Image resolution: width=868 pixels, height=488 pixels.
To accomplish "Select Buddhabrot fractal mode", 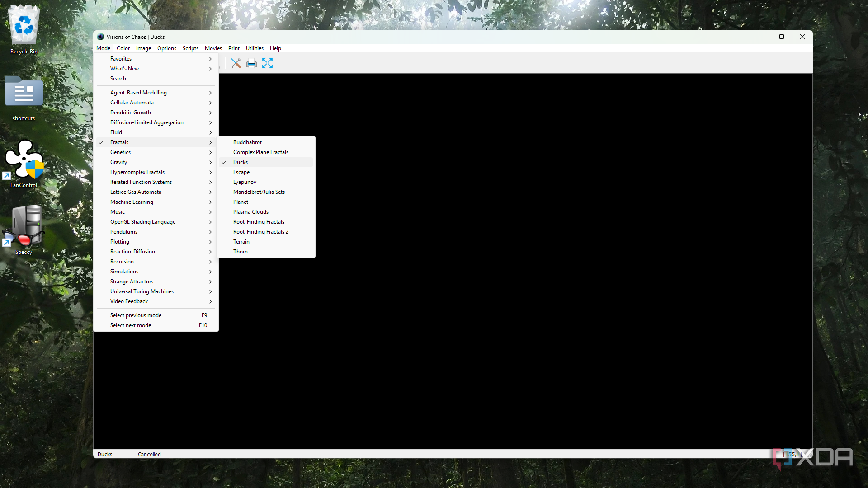I will (x=266, y=142).
